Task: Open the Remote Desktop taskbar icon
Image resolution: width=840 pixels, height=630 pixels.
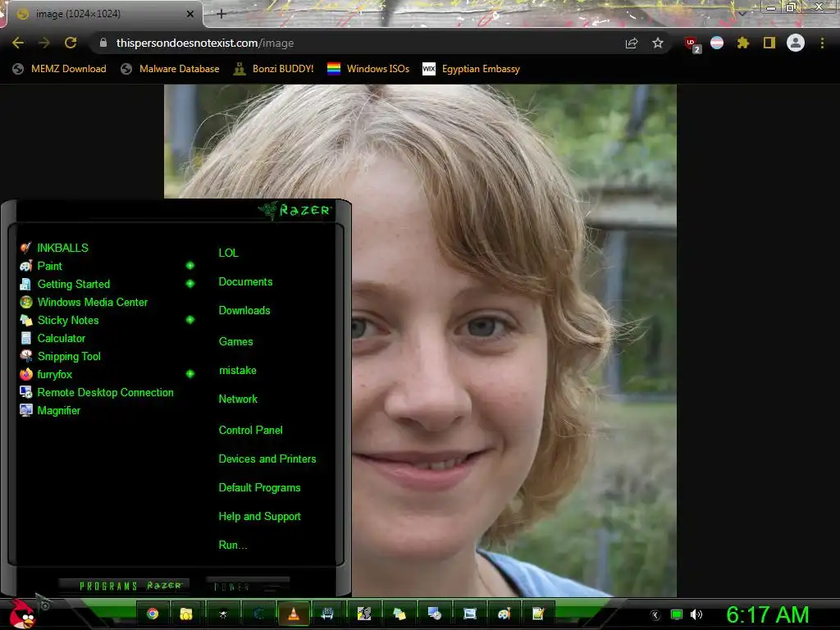Action: point(435,614)
